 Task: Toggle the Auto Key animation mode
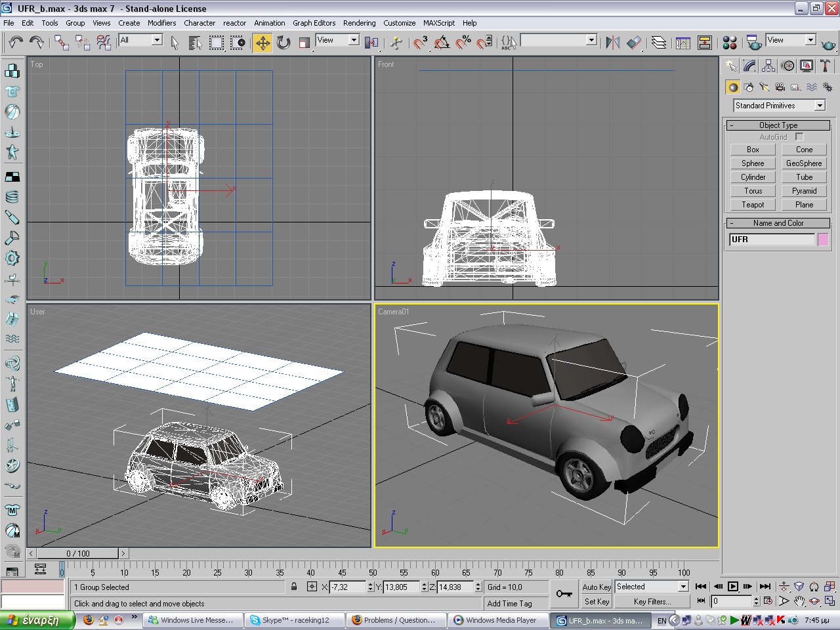(596, 587)
